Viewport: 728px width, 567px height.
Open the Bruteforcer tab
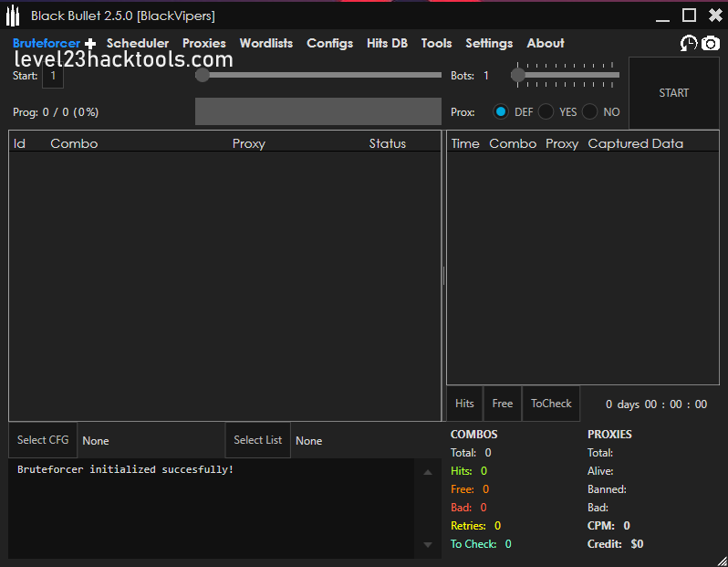pyautogui.click(x=47, y=43)
